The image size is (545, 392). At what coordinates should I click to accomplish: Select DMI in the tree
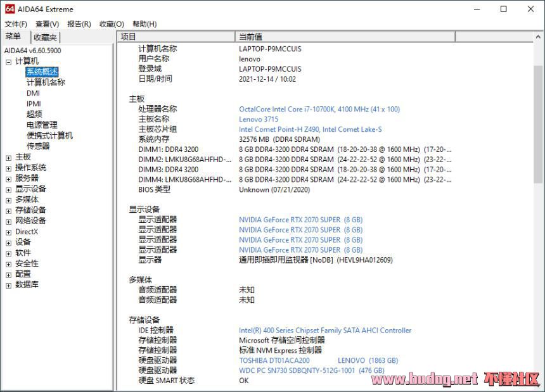pyautogui.click(x=33, y=93)
